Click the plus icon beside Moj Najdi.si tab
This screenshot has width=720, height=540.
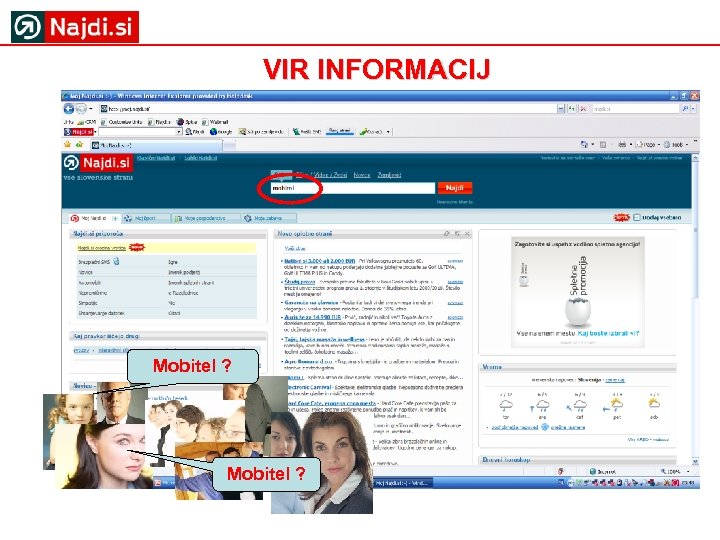[x=115, y=218]
